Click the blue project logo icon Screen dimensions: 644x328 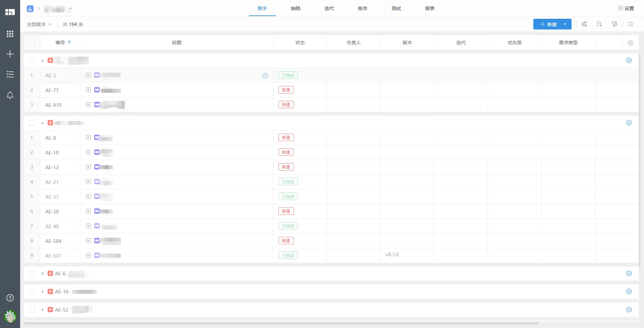(30, 9)
